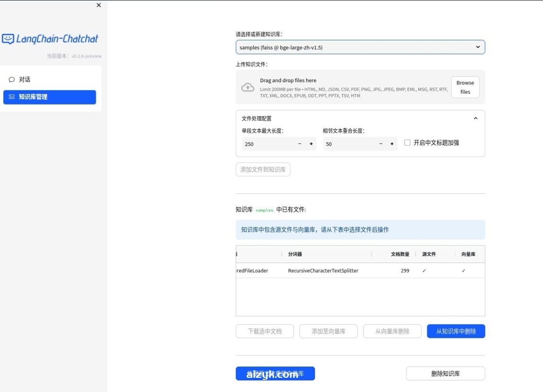The height and width of the screenshot is (392, 543).
Task: Click the Browse files button
Action: coord(464,87)
